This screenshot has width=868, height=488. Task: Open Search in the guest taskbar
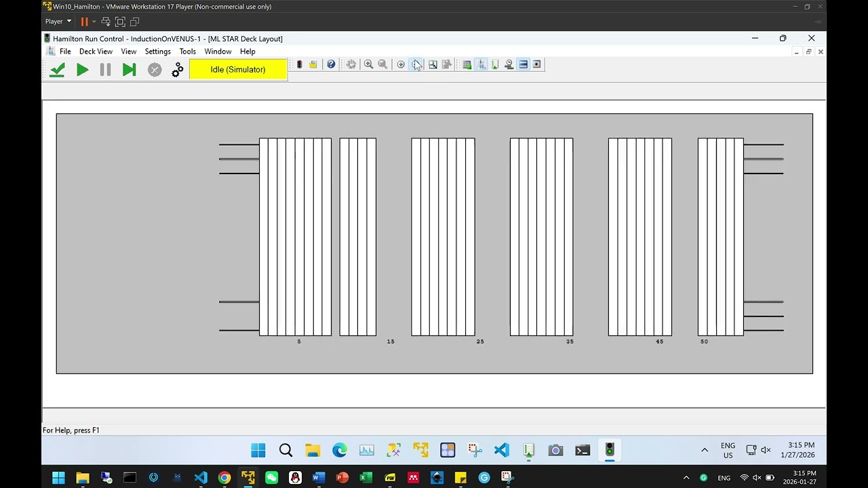coord(285,450)
